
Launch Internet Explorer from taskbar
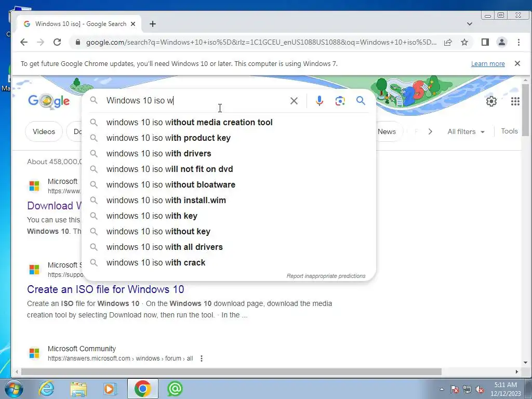[x=46, y=389]
